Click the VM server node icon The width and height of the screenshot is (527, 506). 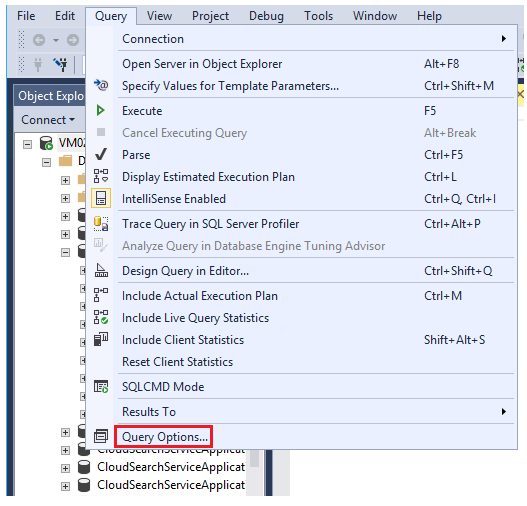[46, 143]
